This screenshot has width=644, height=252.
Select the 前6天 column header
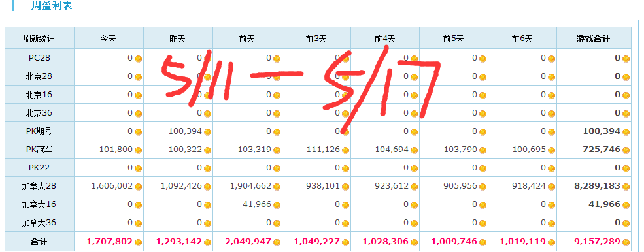pyautogui.click(x=522, y=39)
